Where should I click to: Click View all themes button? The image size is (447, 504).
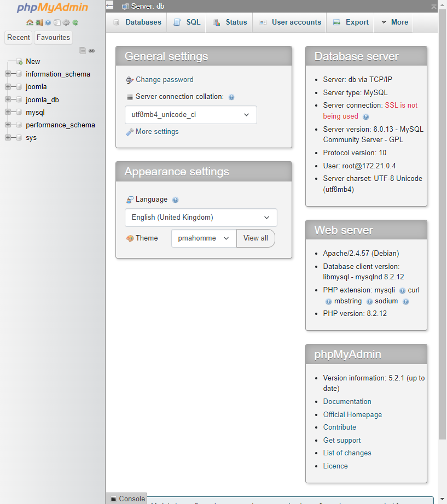[256, 238]
